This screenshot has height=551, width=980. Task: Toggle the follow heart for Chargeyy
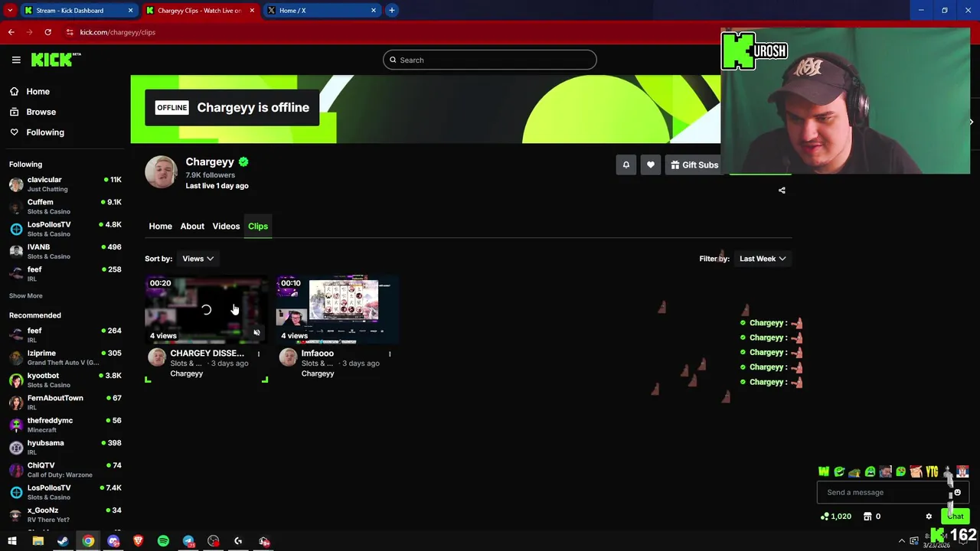pyautogui.click(x=650, y=165)
